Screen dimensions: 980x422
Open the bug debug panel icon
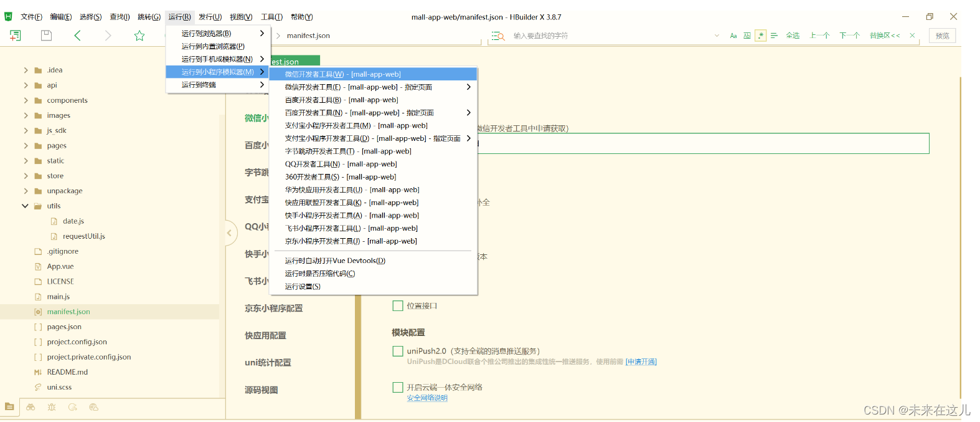[52, 407]
